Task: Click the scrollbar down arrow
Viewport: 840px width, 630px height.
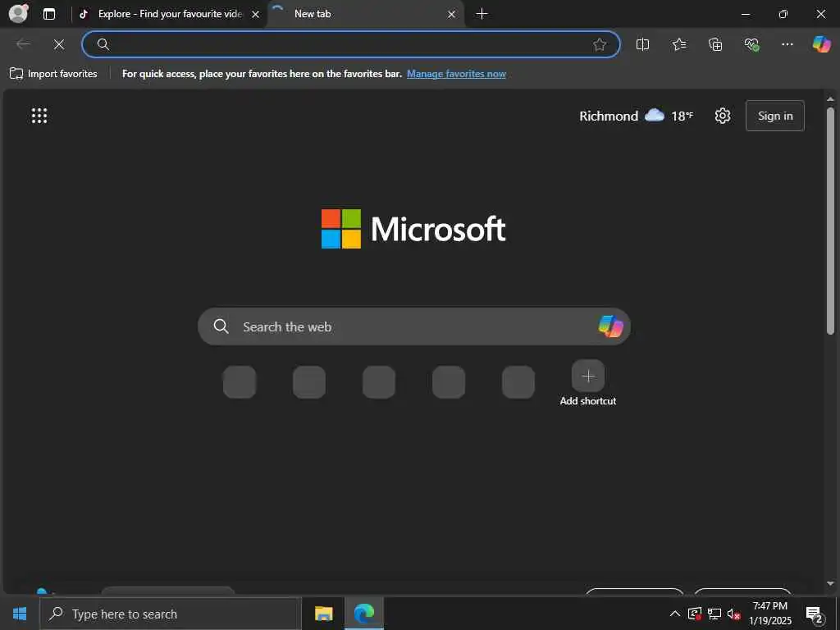Action: point(830,583)
